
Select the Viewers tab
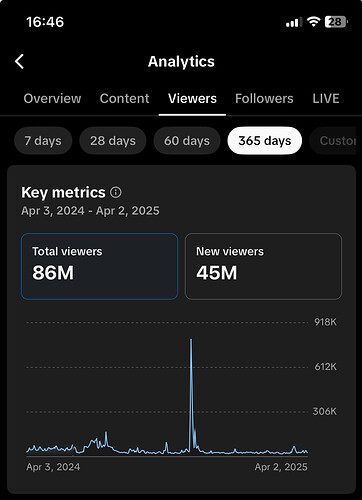point(192,98)
